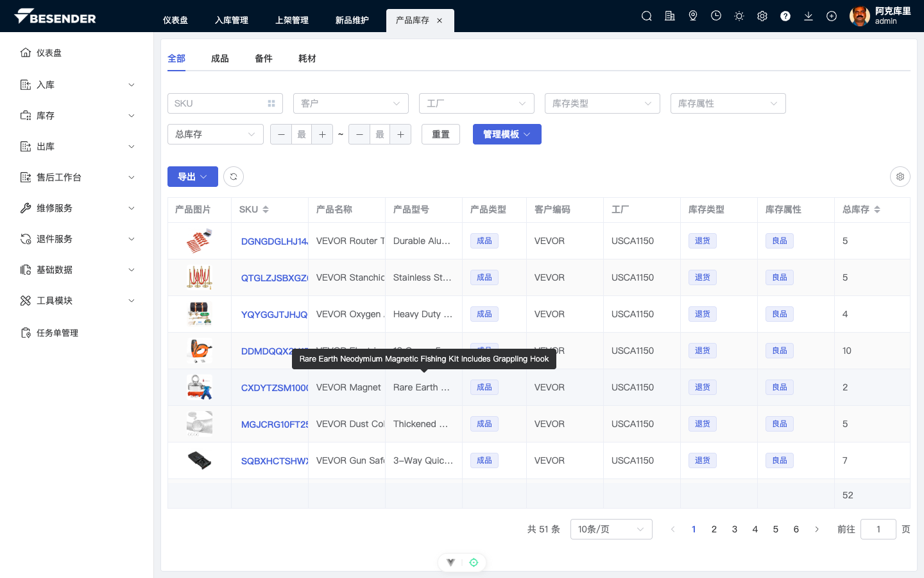Open the header settings gear icon
The image size is (924, 578).
click(x=762, y=16)
